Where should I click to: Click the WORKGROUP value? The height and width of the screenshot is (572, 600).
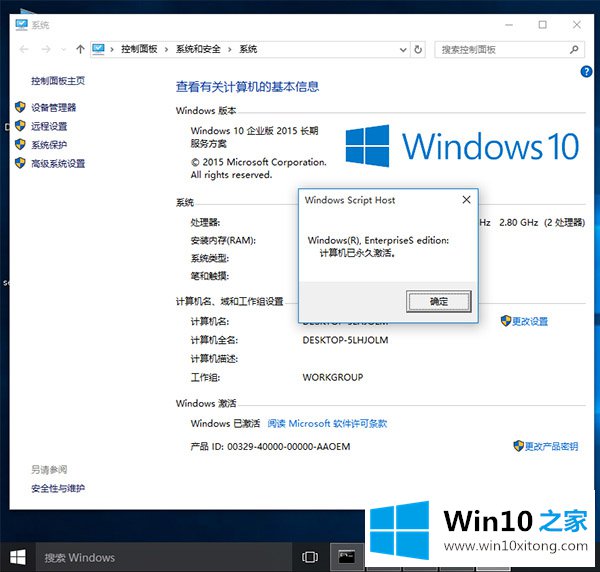pos(333,377)
